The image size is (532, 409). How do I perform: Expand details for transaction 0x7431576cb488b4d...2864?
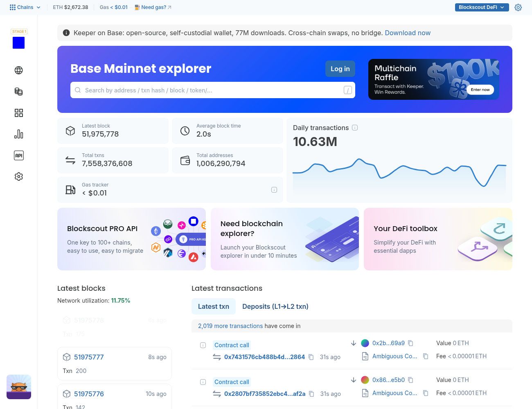(x=203, y=345)
